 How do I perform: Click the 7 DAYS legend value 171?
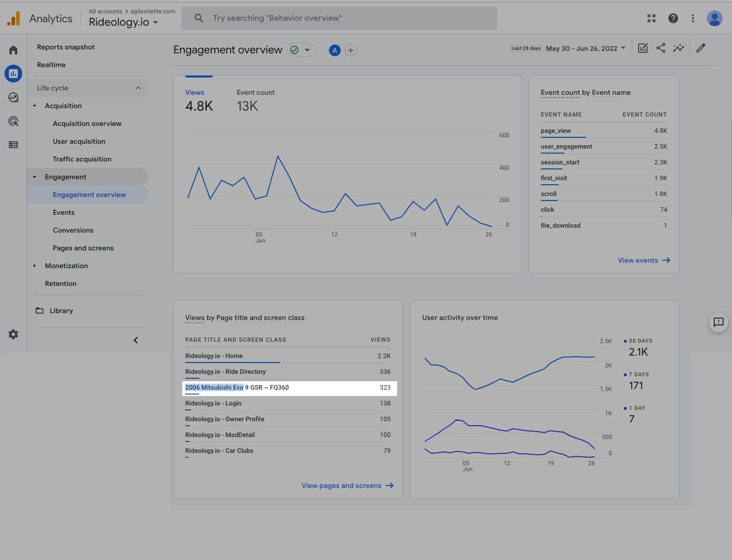(636, 386)
